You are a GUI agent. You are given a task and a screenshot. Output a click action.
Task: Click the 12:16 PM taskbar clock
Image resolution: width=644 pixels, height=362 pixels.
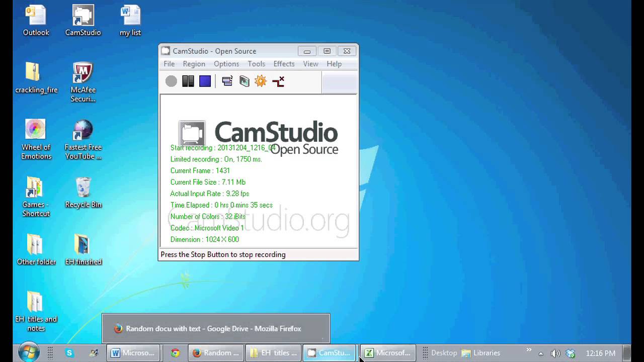(x=601, y=353)
